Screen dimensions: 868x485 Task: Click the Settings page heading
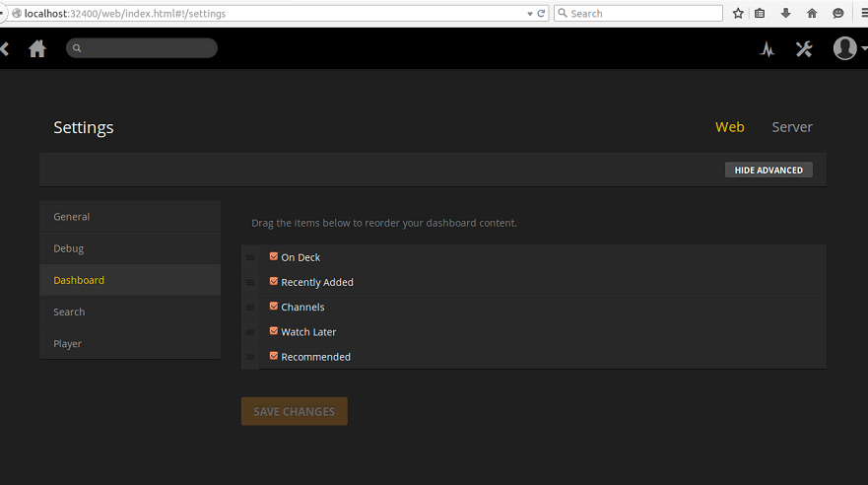click(x=84, y=128)
